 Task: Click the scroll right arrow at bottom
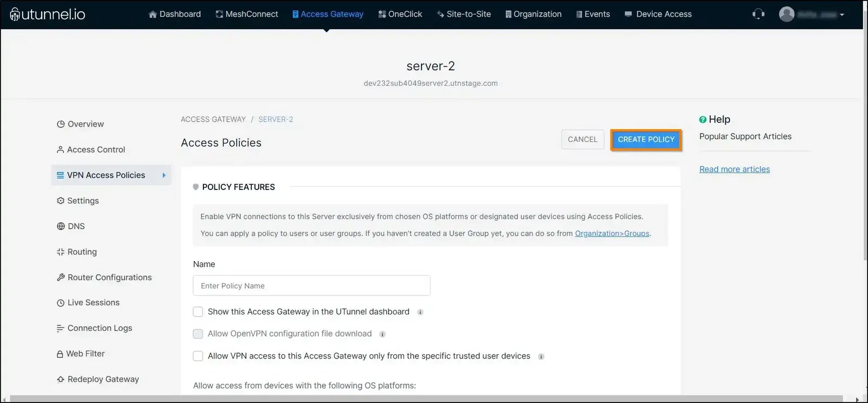point(857,399)
